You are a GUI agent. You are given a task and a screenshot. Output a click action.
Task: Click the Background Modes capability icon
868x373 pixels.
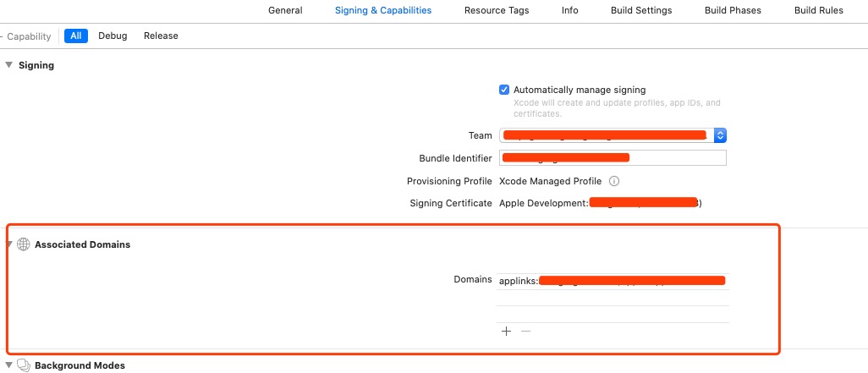pyautogui.click(x=23, y=365)
